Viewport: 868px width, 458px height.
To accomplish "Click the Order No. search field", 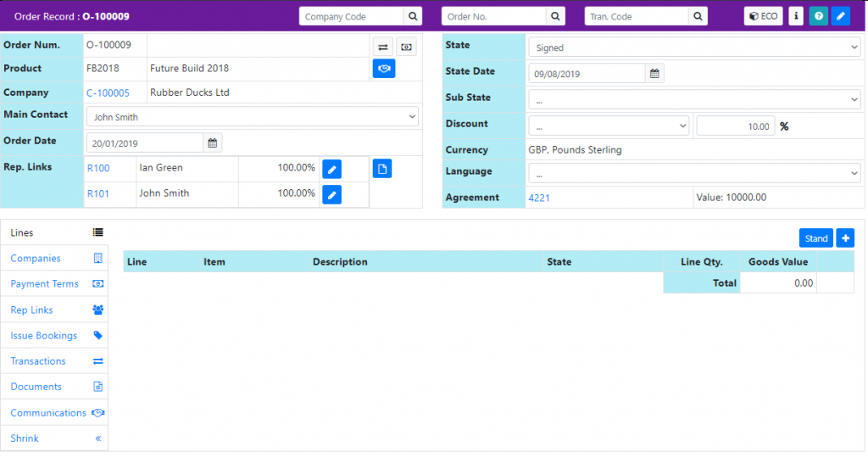I will pos(494,16).
